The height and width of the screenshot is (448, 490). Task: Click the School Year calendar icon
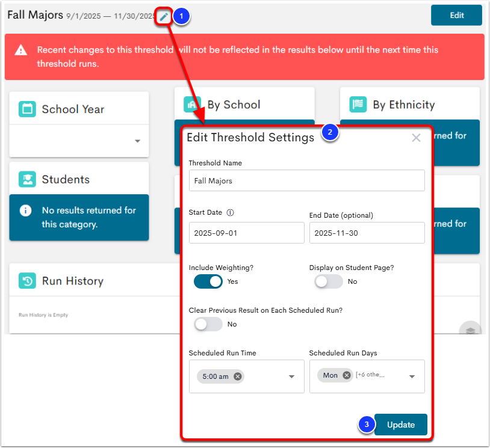coord(27,109)
